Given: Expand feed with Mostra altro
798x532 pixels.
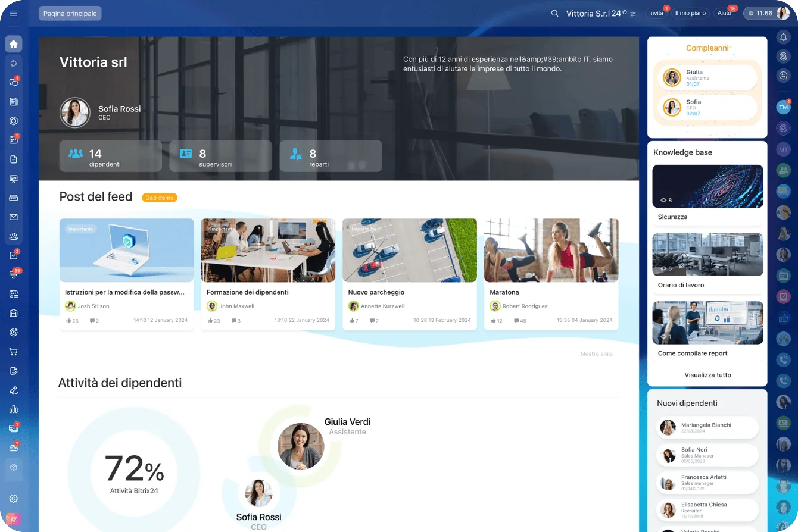Looking at the screenshot, I should (x=596, y=354).
